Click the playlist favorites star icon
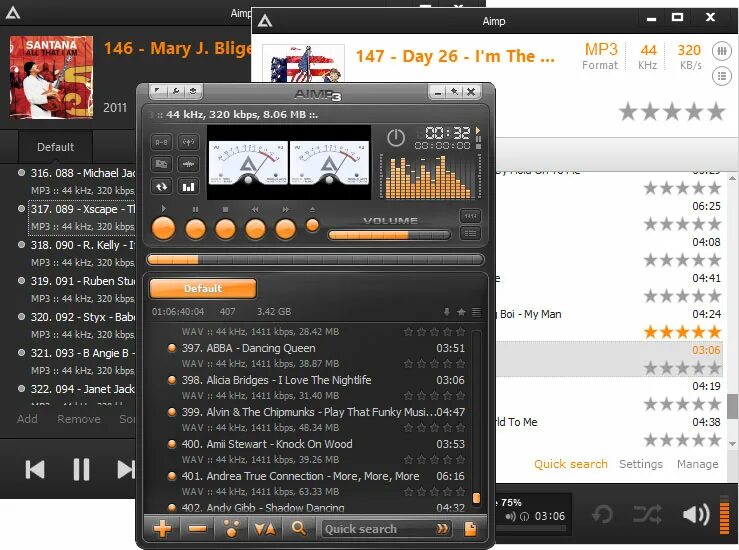Screen dimensions: 739x550 pyautogui.click(x=461, y=312)
